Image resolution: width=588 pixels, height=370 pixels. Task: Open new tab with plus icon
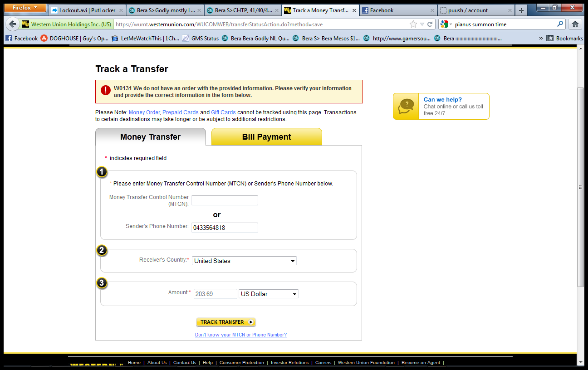521,10
